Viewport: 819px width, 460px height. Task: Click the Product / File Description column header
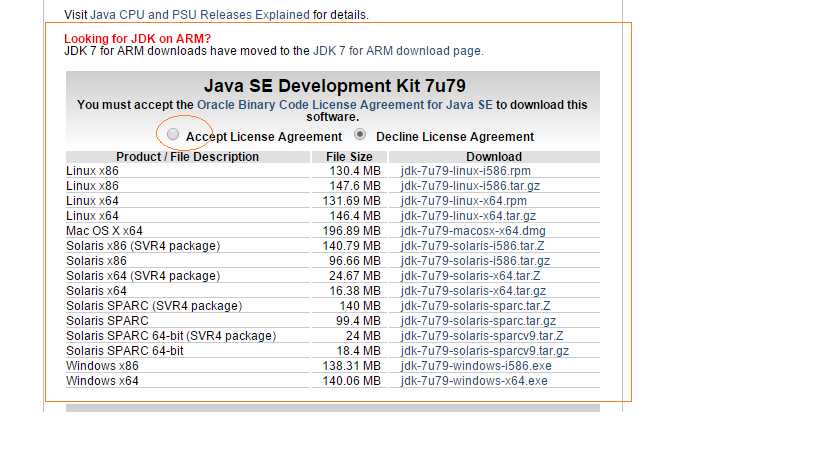tap(188, 157)
